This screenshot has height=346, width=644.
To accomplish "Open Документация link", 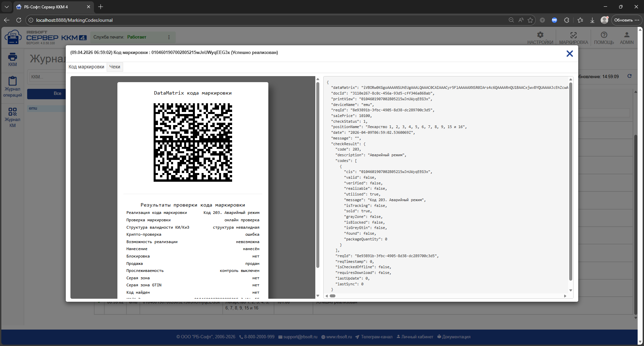I will tap(454, 337).
